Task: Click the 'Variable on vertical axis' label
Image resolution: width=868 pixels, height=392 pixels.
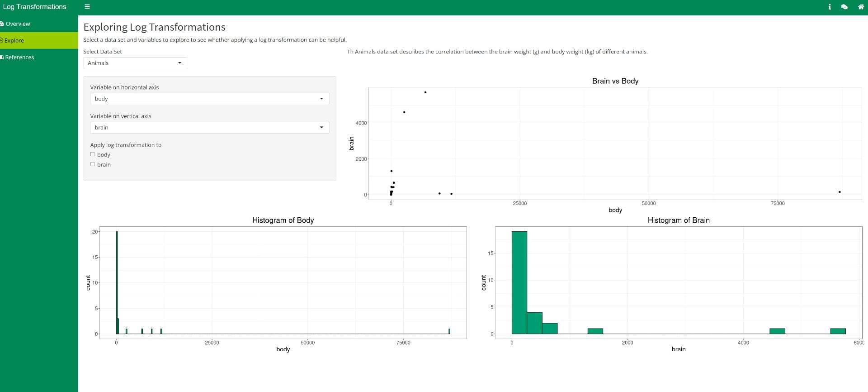Action: 121,116
